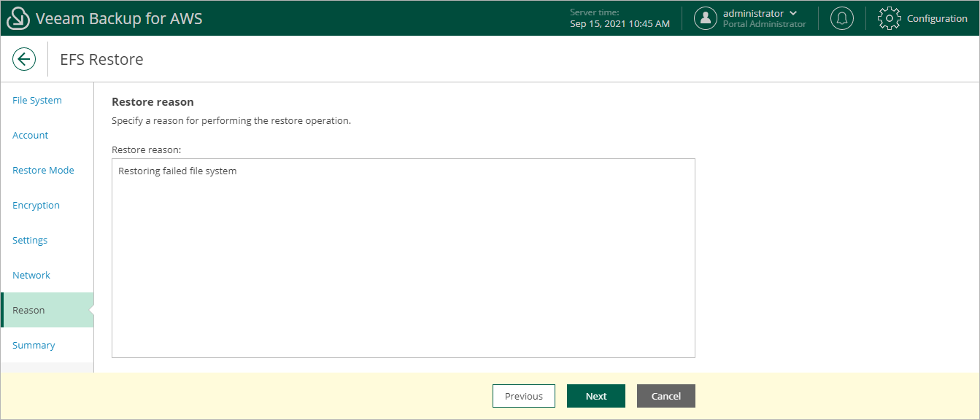Jump to the Summary step
This screenshot has width=980, height=420.
(34, 345)
